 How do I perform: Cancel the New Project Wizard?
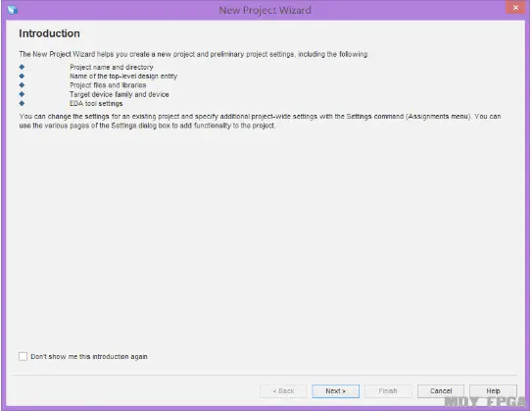(x=441, y=391)
